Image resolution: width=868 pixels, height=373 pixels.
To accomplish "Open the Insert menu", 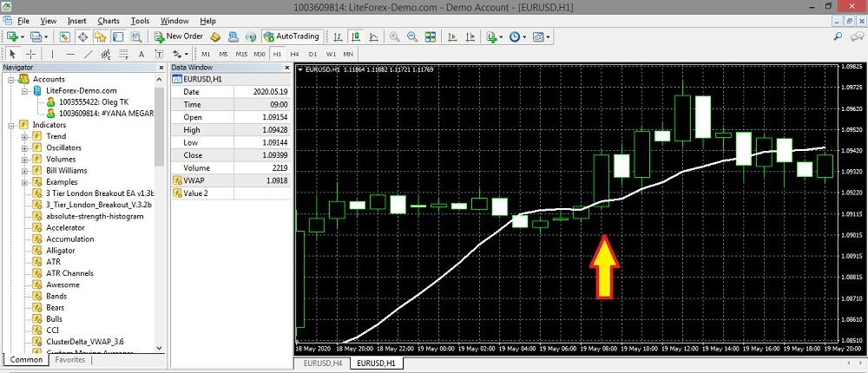I will (77, 21).
